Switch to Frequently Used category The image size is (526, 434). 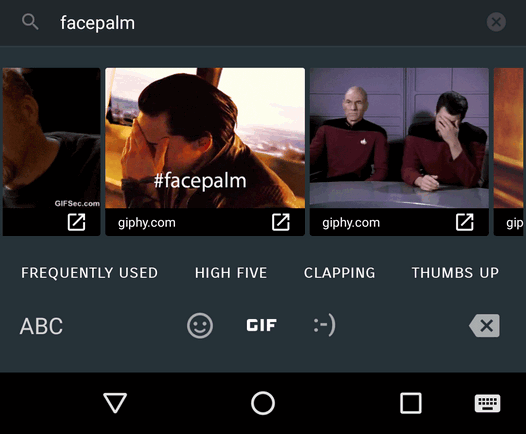coord(89,273)
